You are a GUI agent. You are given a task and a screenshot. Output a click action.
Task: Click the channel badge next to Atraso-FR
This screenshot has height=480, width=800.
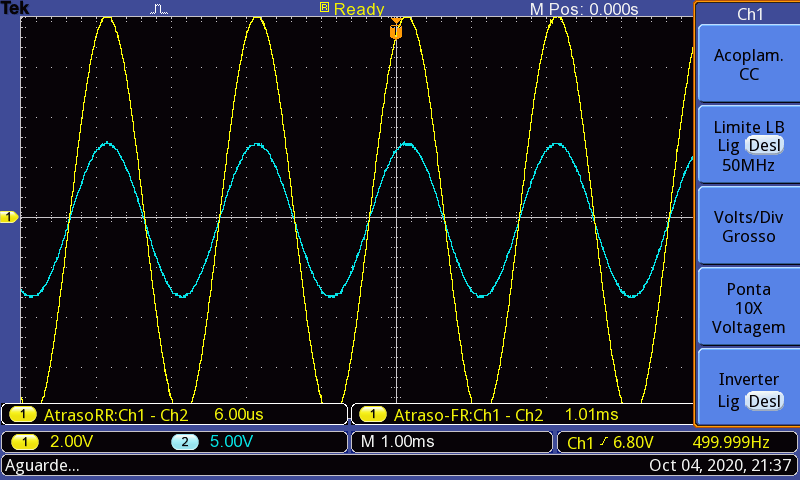(372, 414)
